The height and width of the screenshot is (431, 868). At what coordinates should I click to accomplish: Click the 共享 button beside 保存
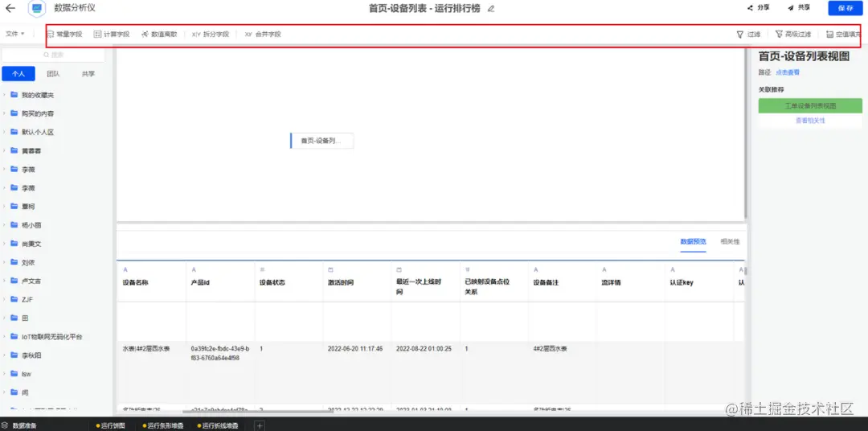[799, 8]
